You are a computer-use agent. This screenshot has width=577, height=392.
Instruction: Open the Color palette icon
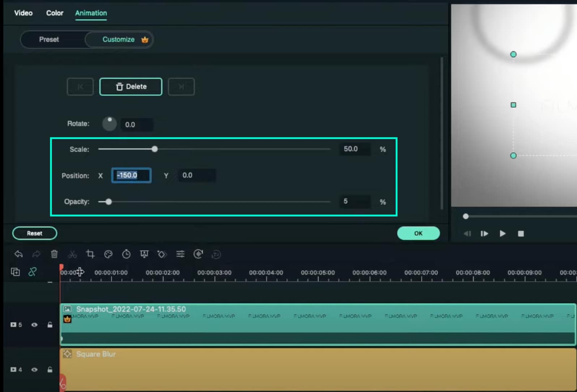pos(108,254)
